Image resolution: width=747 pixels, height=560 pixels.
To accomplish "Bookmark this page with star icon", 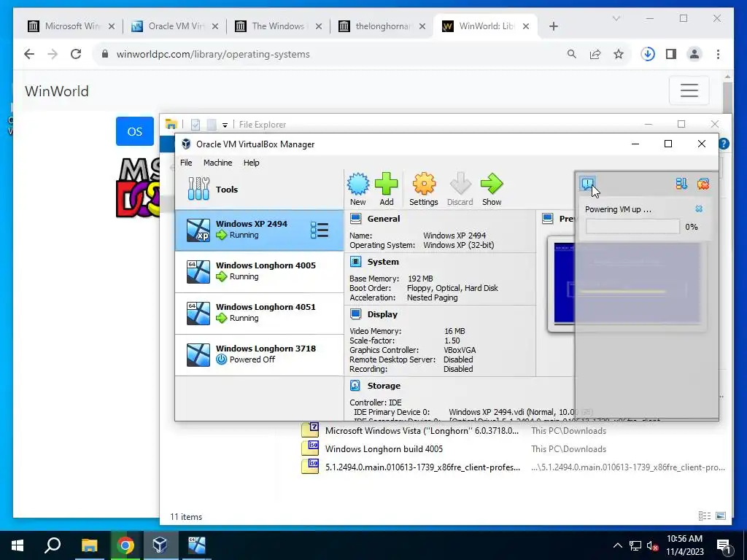I will [619, 54].
